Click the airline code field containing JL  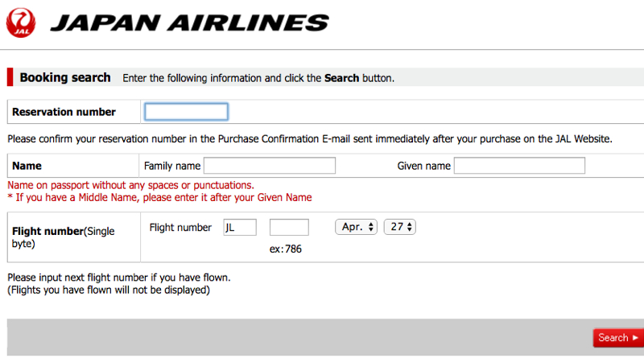pyautogui.click(x=240, y=228)
